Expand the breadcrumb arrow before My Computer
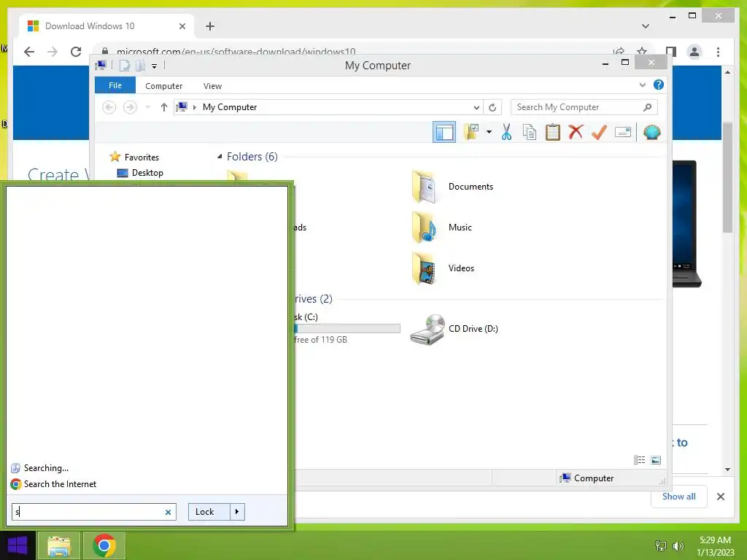Viewport: 747px width, 560px height. [194, 107]
